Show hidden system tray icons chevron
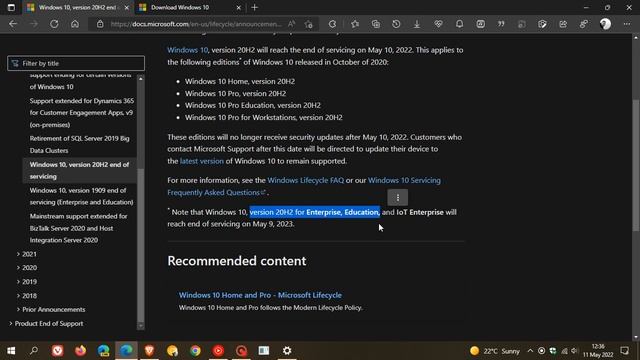 [x=530, y=351]
